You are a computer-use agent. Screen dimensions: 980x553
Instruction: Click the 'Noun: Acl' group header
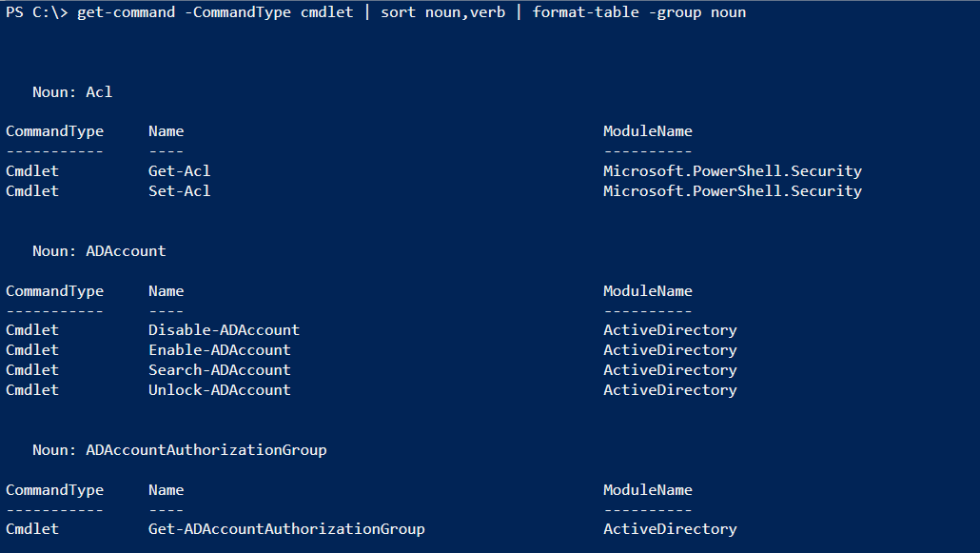click(72, 92)
